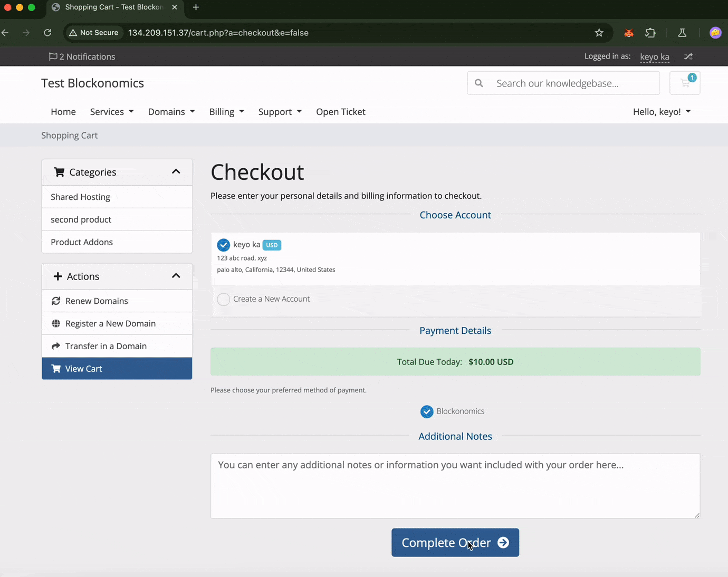Open the 2 Notifications link

point(82,56)
